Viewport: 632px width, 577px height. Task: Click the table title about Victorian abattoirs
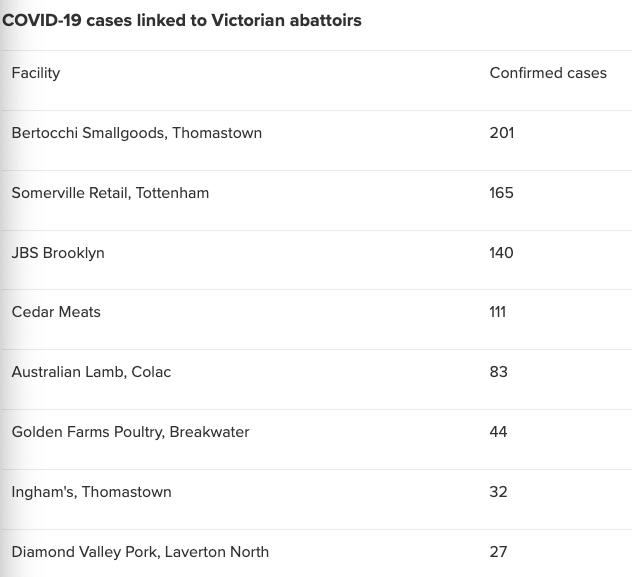[x=182, y=20]
